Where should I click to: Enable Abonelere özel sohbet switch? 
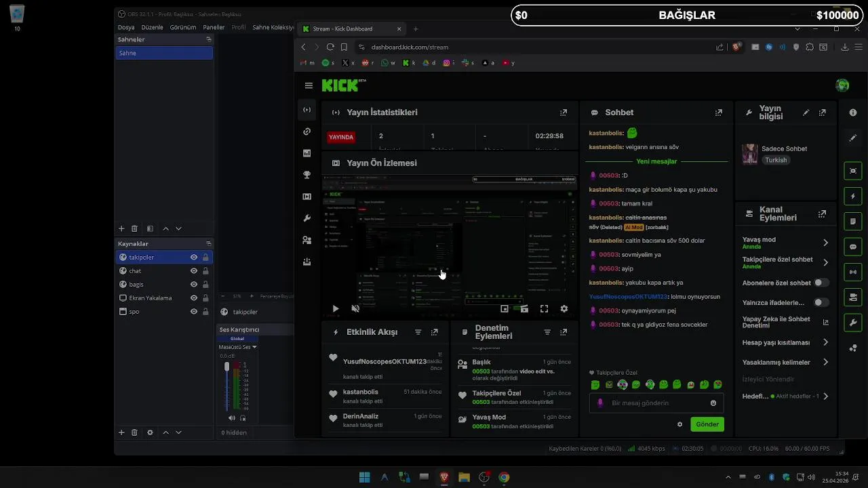821,283
